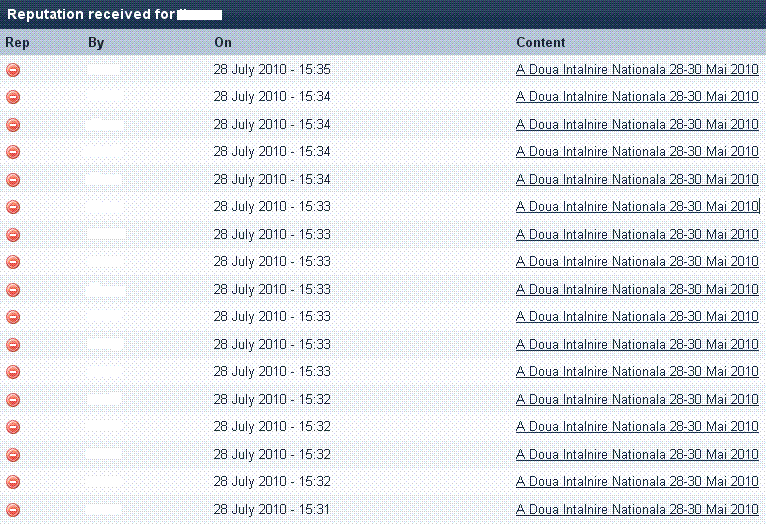Image resolution: width=766 pixels, height=525 pixels.
Task: Open content link in first 15:33 row
Action: click(x=637, y=207)
